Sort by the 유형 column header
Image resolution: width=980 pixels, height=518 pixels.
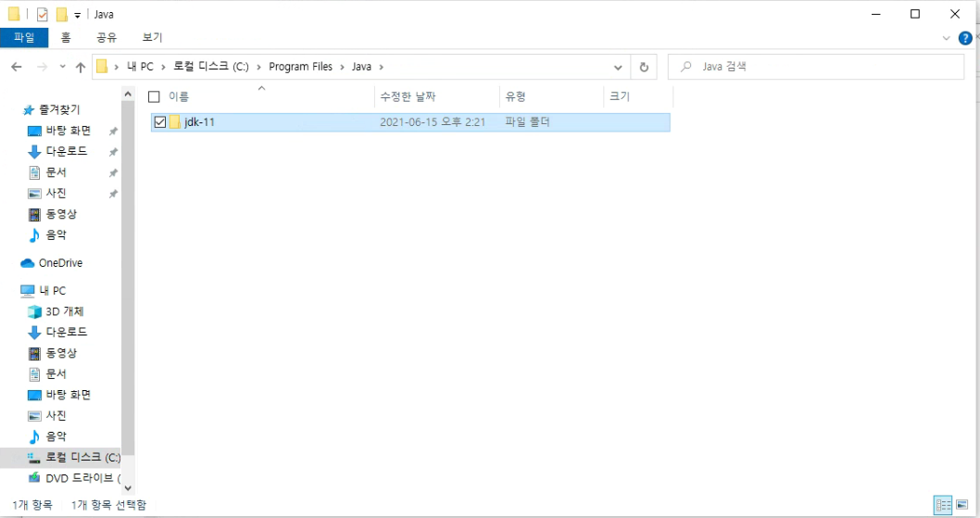pos(515,96)
